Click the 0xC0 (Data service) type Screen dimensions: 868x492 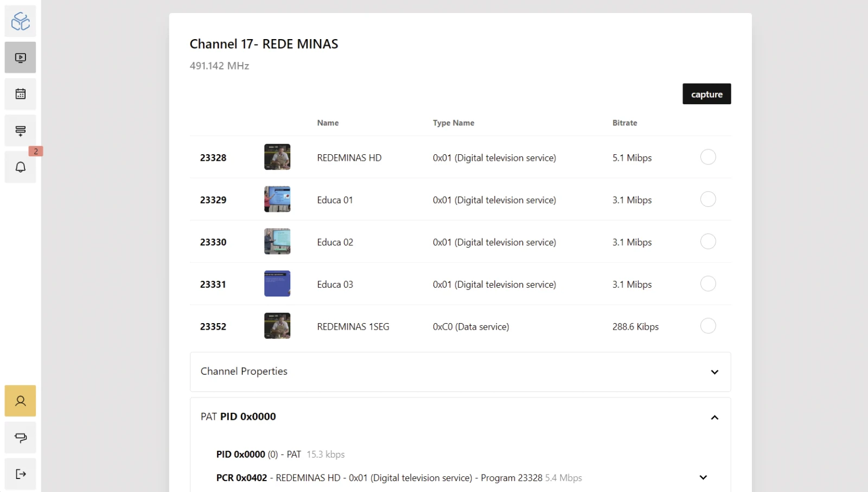pyautogui.click(x=471, y=327)
